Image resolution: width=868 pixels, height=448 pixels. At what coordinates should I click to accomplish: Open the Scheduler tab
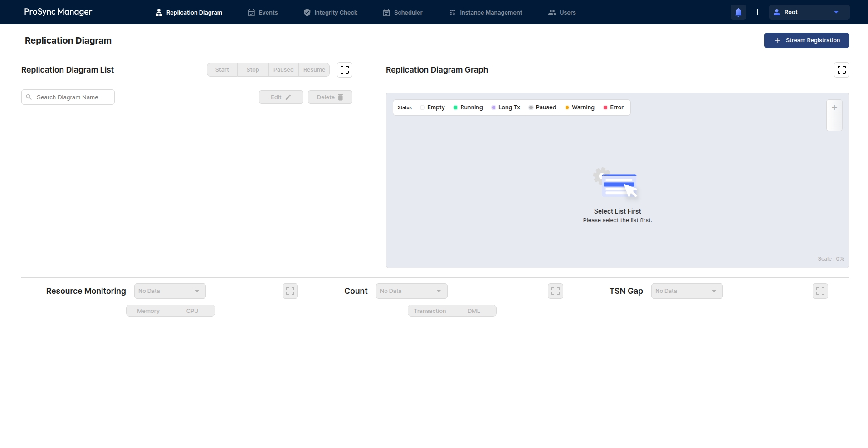pos(403,13)
